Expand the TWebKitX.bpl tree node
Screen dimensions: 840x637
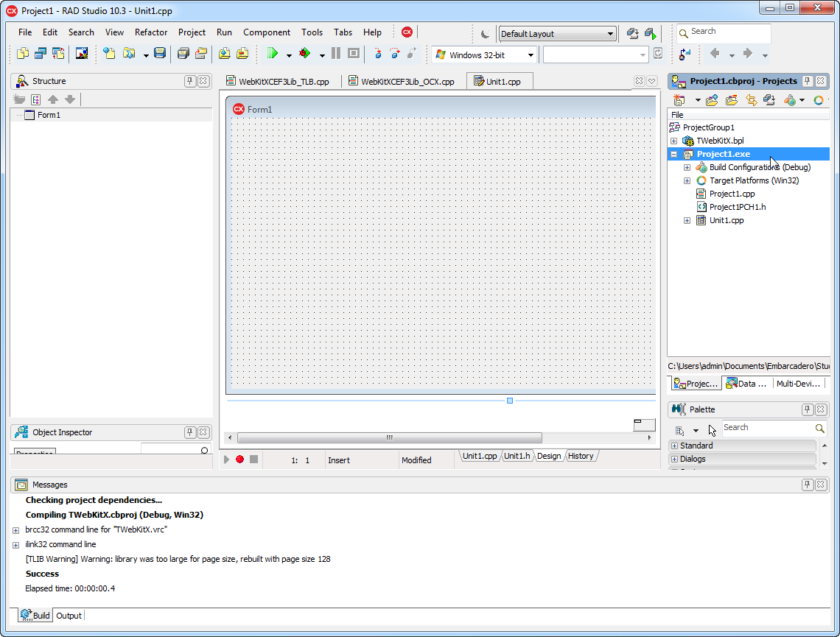674,141
